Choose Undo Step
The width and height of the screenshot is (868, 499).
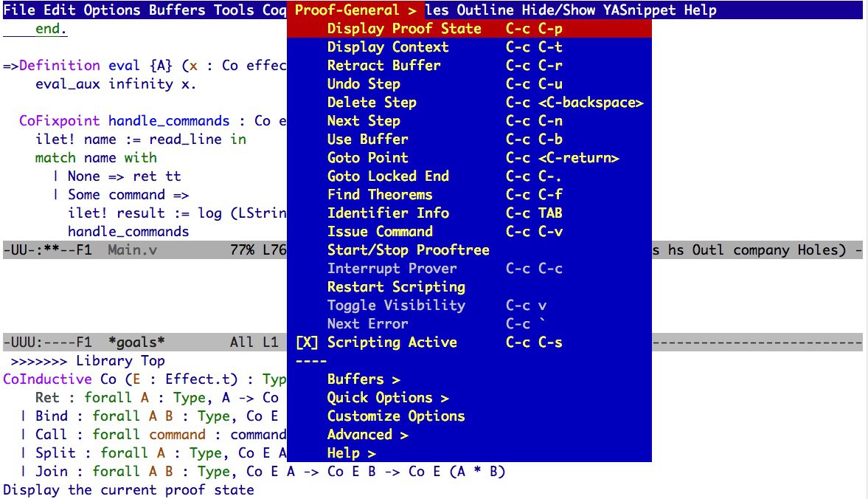(x=470, y=84)
